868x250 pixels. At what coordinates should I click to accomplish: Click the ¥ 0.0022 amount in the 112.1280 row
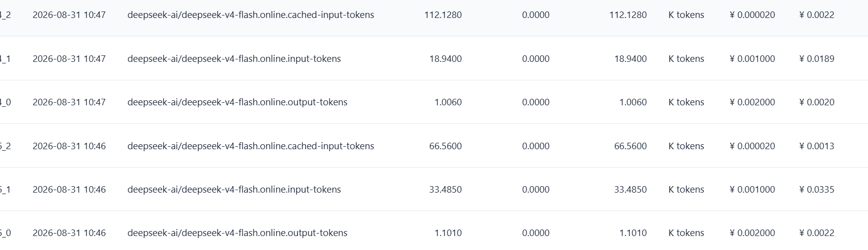817,15
